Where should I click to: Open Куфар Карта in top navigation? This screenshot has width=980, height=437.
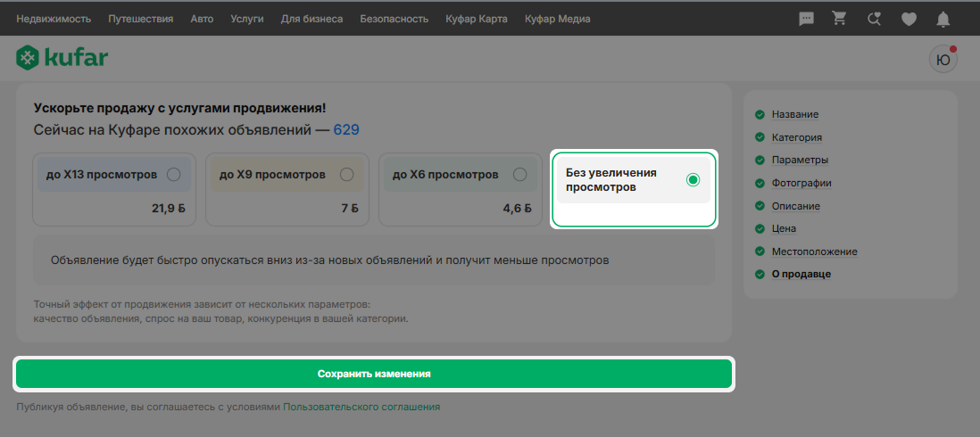pyautogui.click(x=477, y=19)
